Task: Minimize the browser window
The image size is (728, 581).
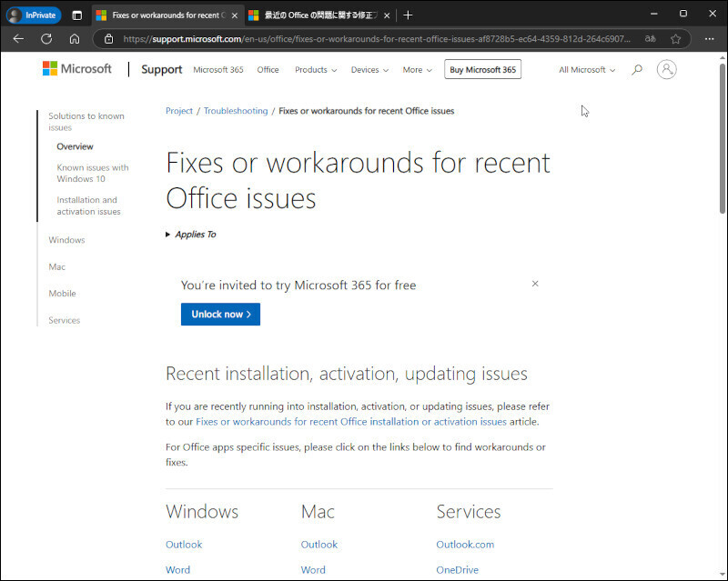Action: point(654,14)
